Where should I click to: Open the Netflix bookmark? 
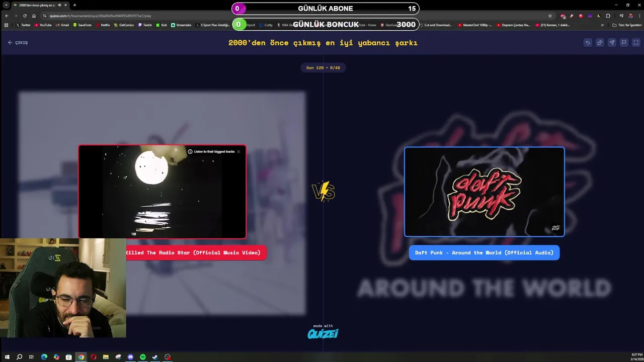[x=103, y=25]
